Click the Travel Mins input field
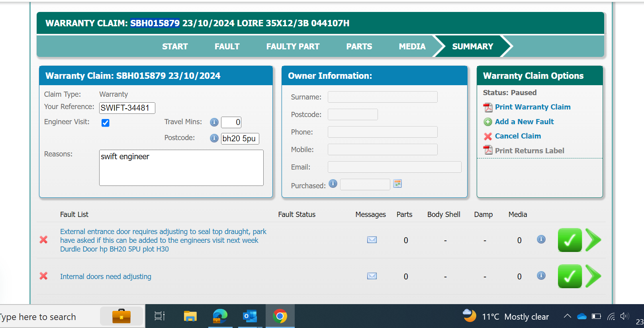Viewport: 644px width, 328px height. click(231, 122)
